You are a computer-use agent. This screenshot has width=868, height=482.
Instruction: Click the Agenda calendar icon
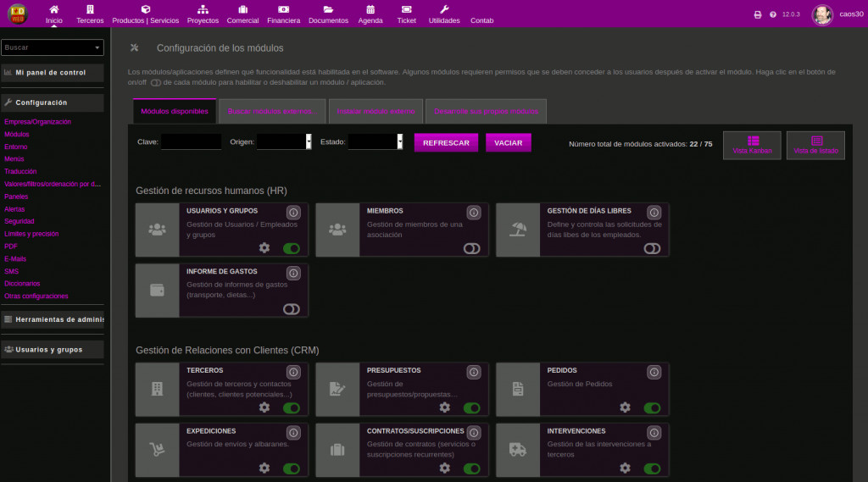(x=370, y=9)
